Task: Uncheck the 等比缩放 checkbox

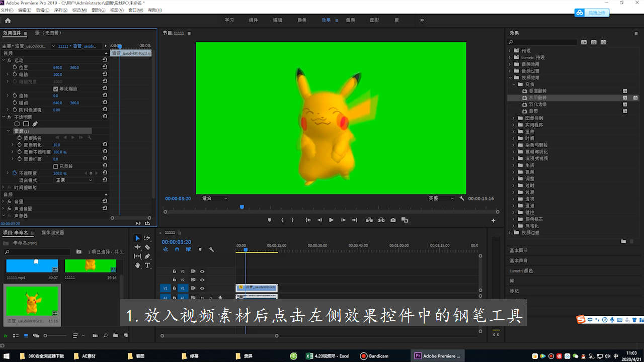Action: [x=56, y=88]
